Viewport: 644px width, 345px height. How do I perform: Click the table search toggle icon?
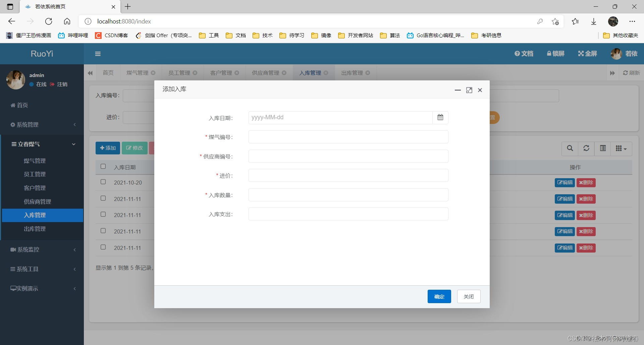click(x=570, y=148)
